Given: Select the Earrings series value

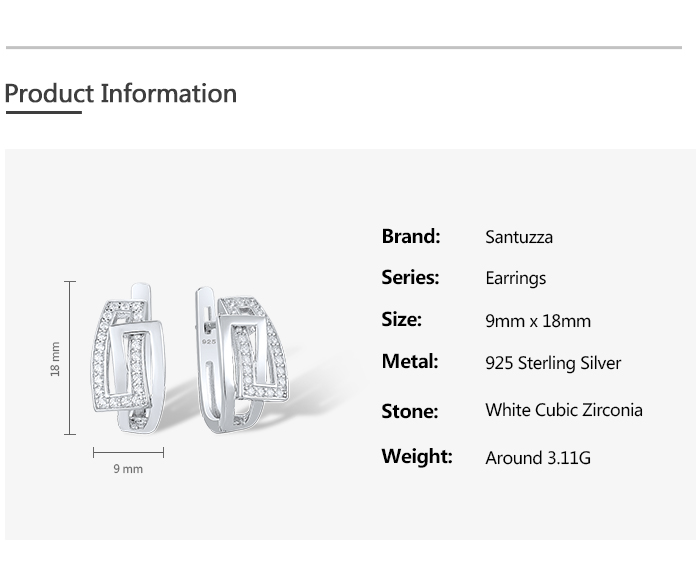Looking at the screenshot, I should 516,279.
